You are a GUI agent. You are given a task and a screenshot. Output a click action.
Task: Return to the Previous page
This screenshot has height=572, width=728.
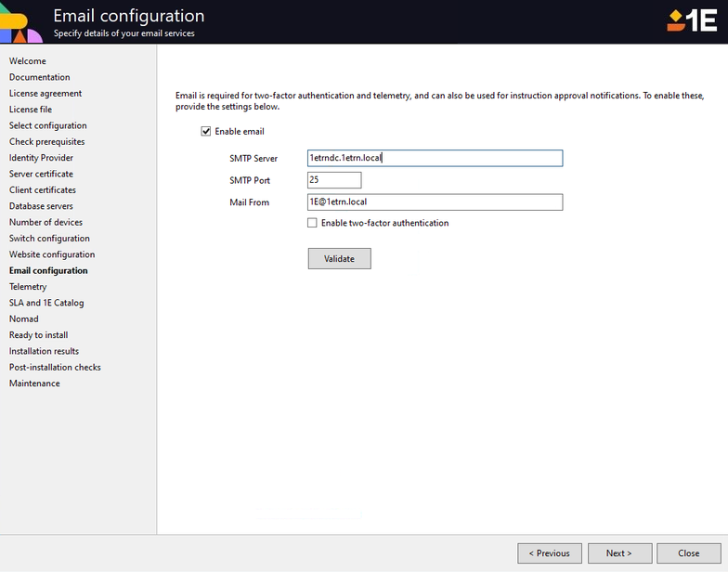click(550, 553)
